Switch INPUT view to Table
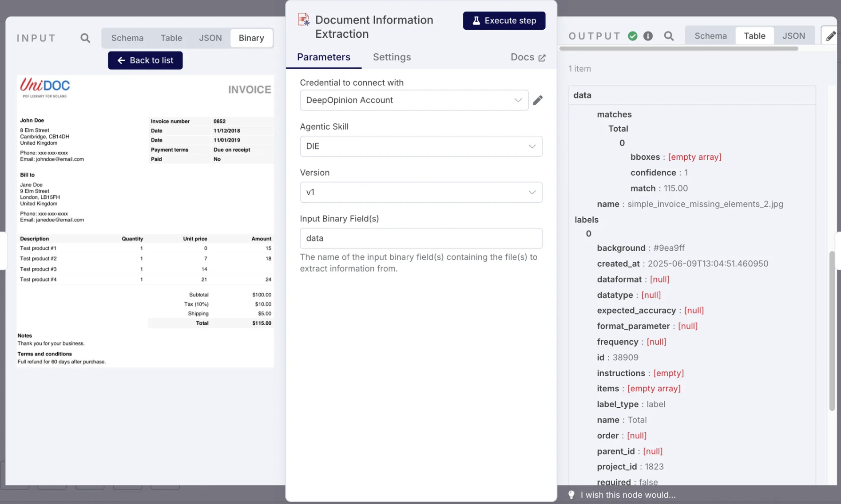Viewport: 841px width, 504px height. pos(171,38)
